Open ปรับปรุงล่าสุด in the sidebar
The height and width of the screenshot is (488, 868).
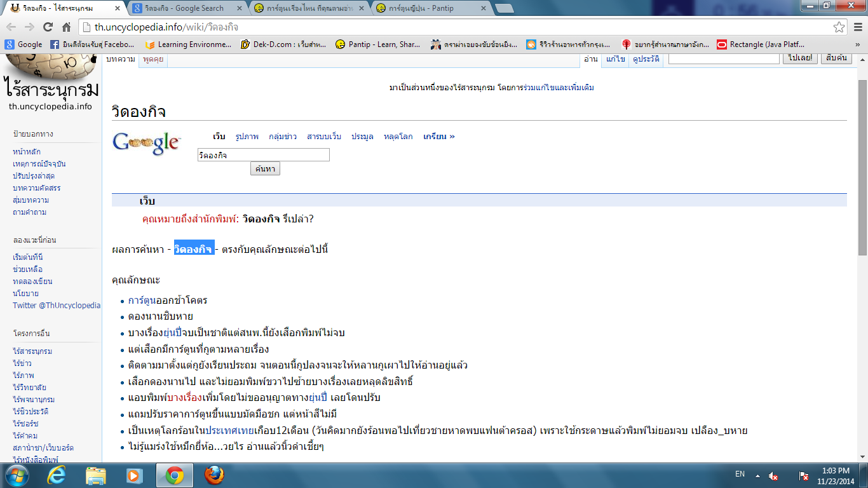pyautogui.click(x=34, y=176)
